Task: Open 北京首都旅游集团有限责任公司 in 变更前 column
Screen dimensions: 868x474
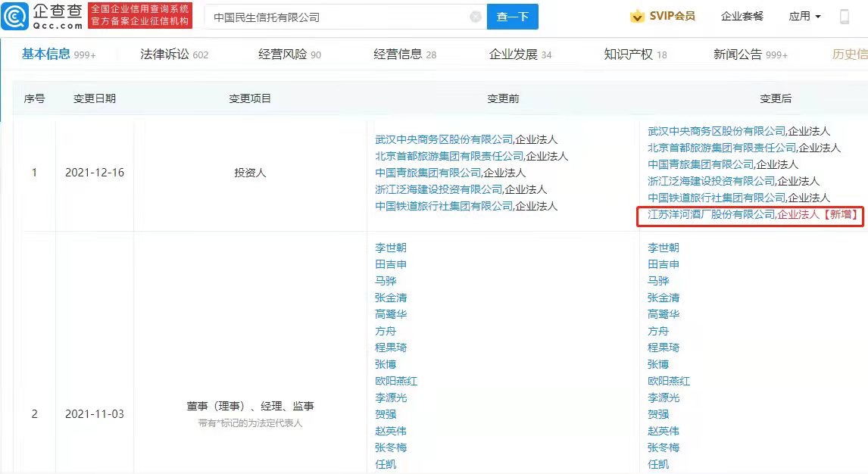Action: coord(449,157)
